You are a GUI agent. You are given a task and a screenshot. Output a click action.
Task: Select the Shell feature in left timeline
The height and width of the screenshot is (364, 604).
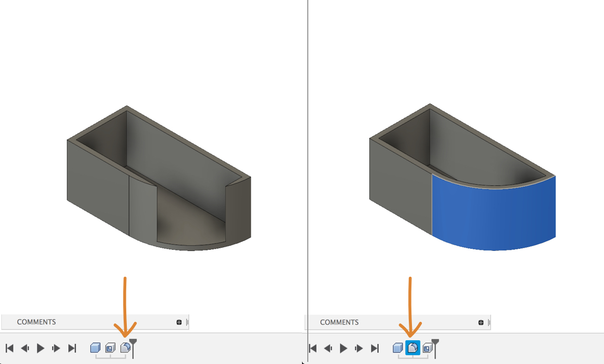tap(110, 348)
